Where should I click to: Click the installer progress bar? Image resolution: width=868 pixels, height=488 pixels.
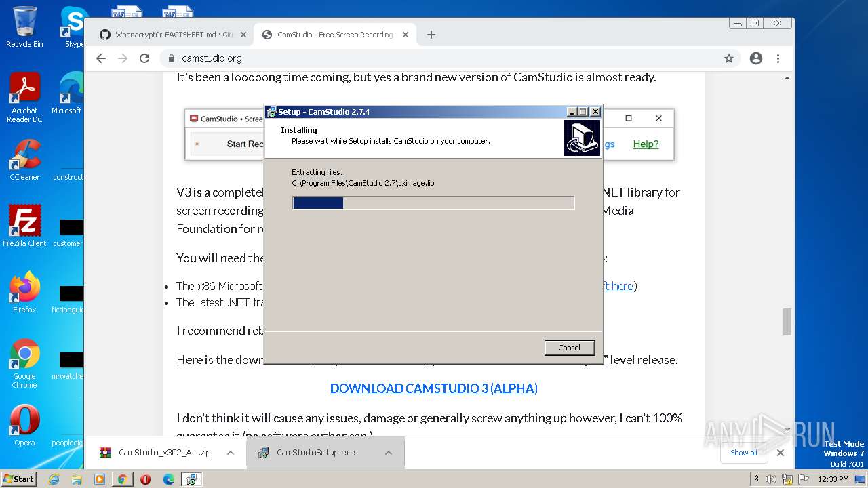[433, 203]
